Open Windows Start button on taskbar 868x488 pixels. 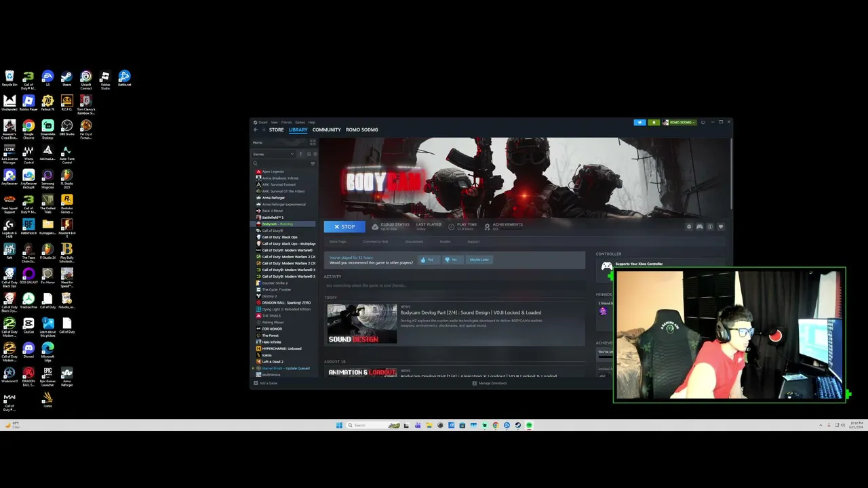point(339,426)
